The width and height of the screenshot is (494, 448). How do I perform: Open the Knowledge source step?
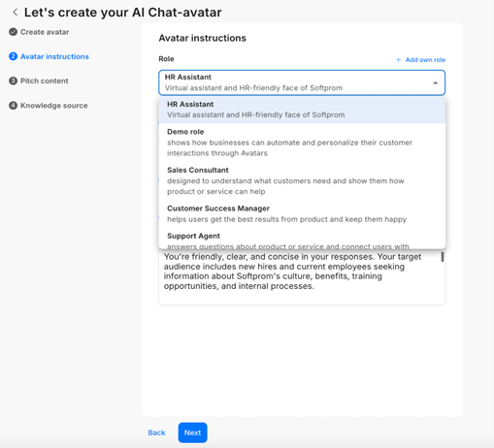pyautogui.click(x=54, y=106)
